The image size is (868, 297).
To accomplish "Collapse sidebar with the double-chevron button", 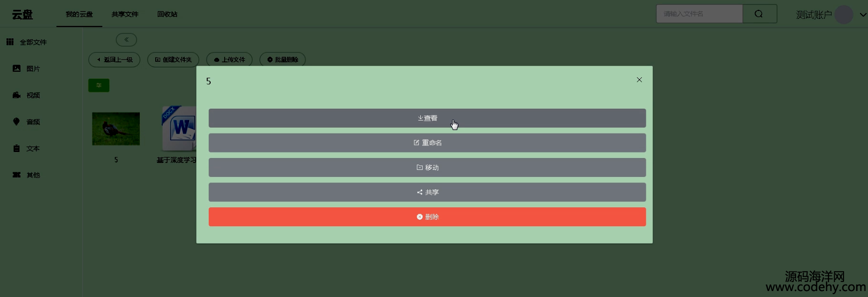I will [x=126, y=40].
